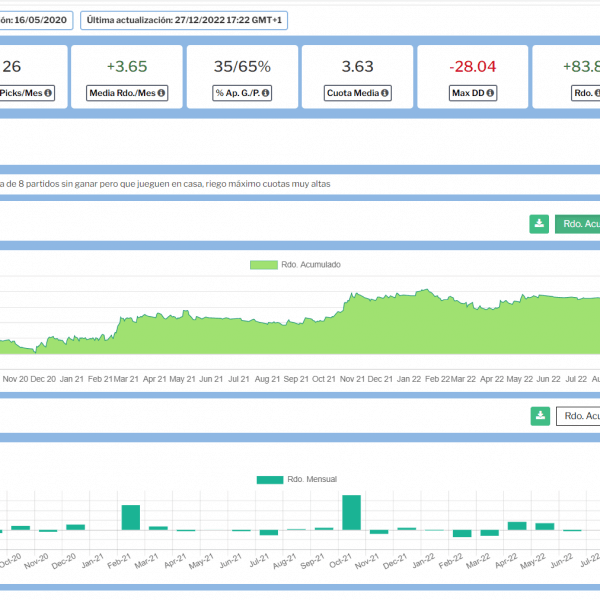The height and width of the screenshot is (600, 600).
Task: Toggle Rdo. Acumulado legend color swatch
Action: 264,265
